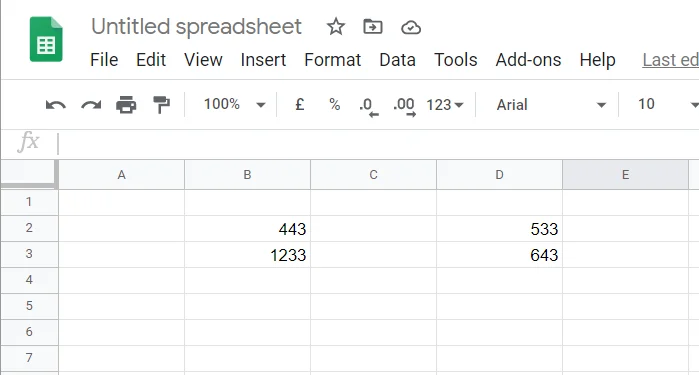Activate the paint format roller
The width and height of the screenshot is (699, 375).
click(x=161, y=105)
